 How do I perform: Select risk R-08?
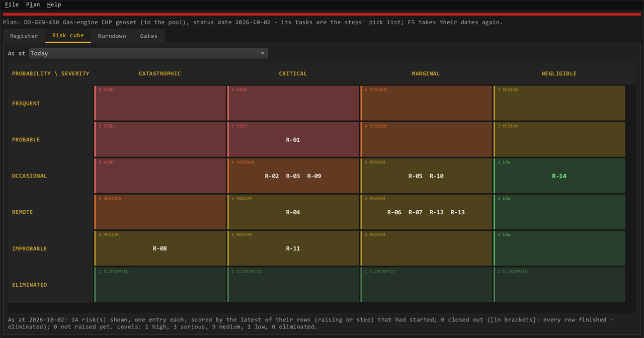[160, 248]
